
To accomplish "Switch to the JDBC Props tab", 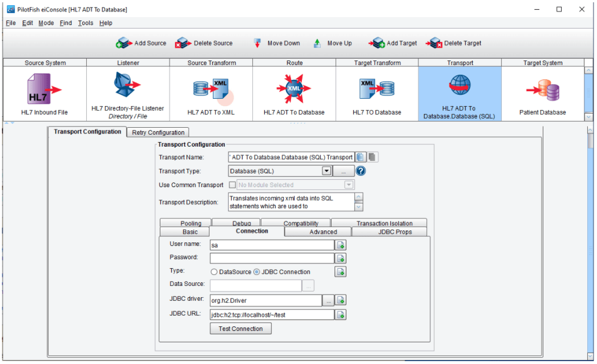I will tap(389, 232).
